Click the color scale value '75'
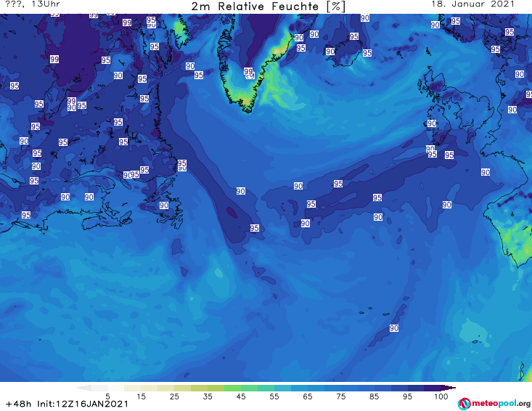The image size is (532, 411). 340,396
